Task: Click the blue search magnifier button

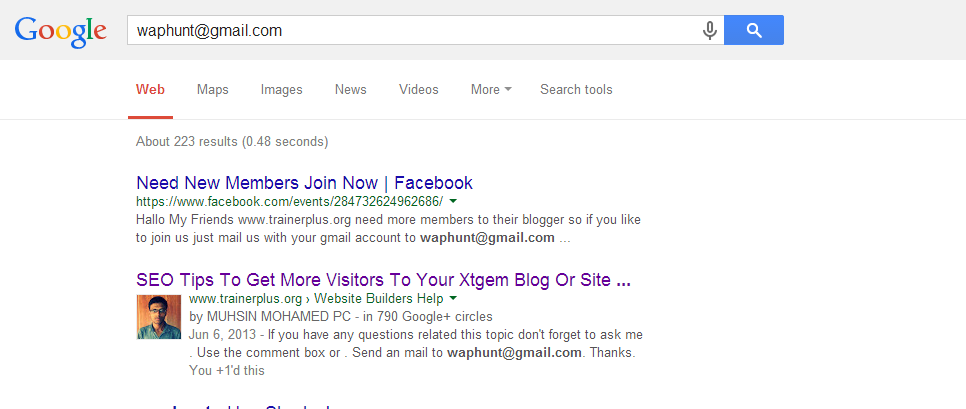Action: 753,30
